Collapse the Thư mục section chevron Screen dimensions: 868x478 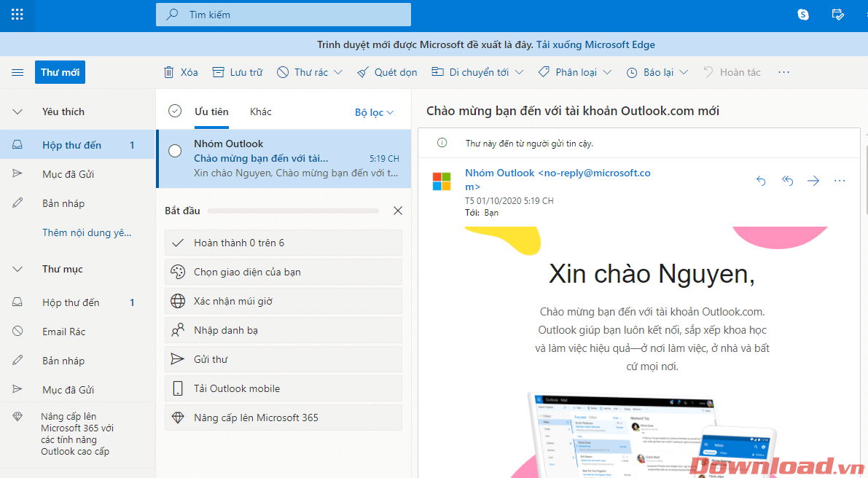[17, 270]
